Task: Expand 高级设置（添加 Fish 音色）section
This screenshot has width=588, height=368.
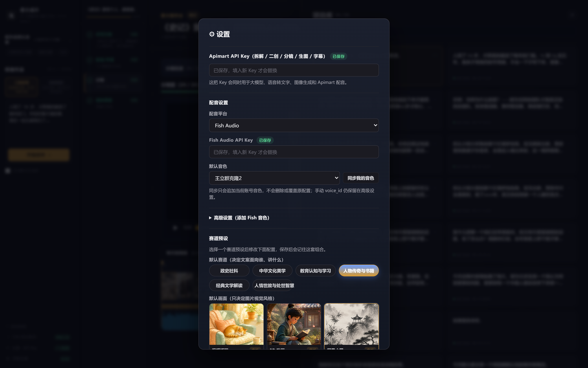Action: point(239,218)
